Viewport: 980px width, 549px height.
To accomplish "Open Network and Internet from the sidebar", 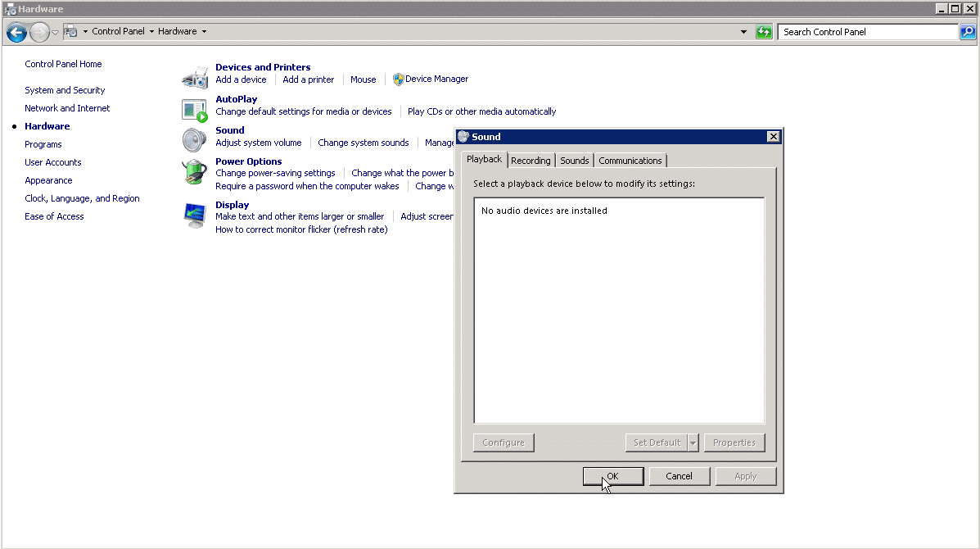I will pos(67,107).
